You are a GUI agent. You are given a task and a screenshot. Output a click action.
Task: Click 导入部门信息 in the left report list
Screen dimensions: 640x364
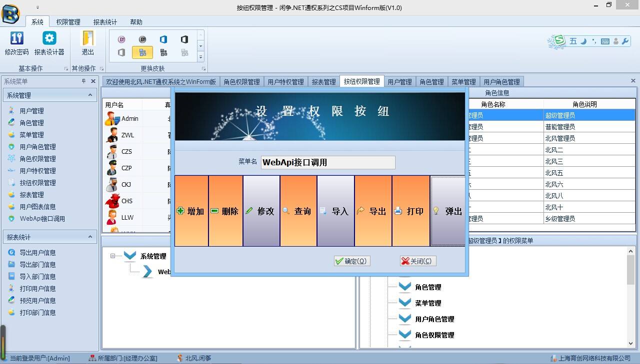click(37, 277)
